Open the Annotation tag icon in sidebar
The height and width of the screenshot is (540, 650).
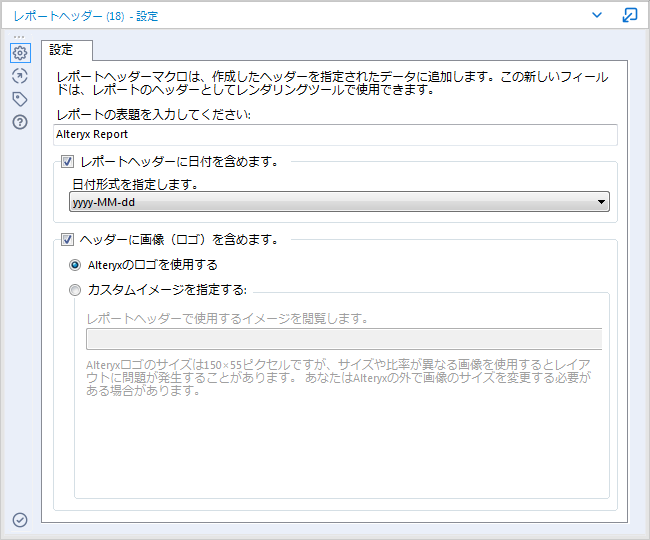click(x=19, y=99)
